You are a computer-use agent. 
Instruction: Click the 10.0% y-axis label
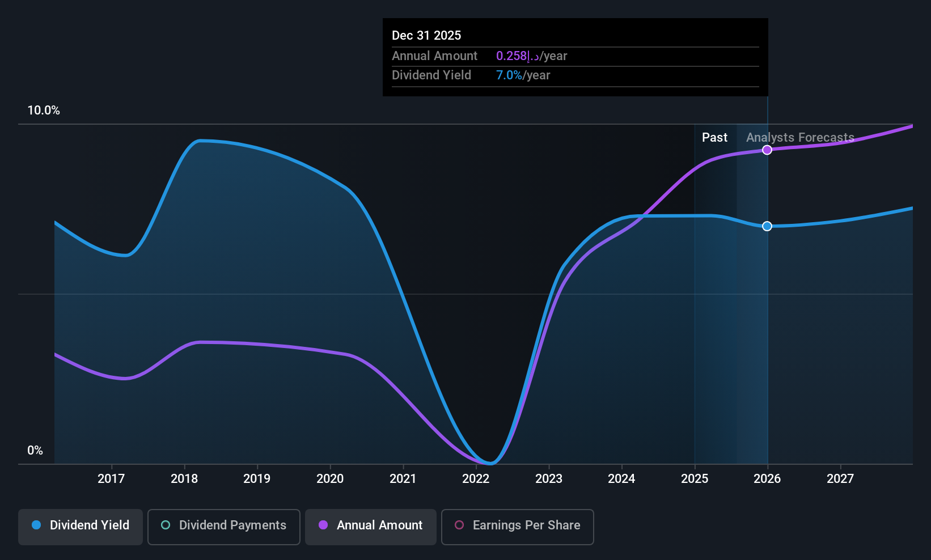pyautogui.click(x=44, y=111)
